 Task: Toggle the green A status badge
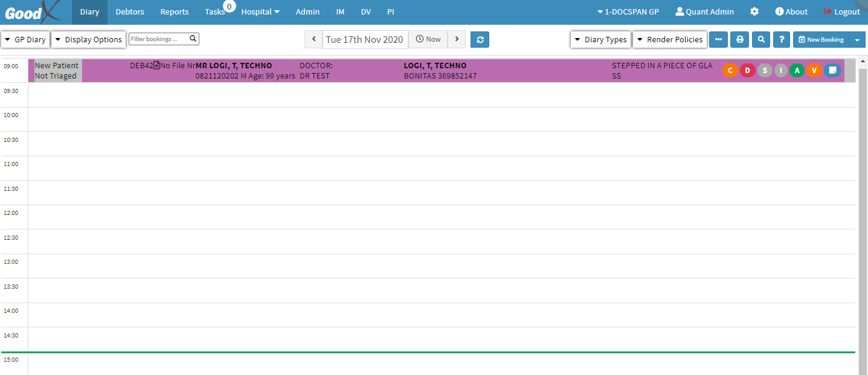pos(797,71)
